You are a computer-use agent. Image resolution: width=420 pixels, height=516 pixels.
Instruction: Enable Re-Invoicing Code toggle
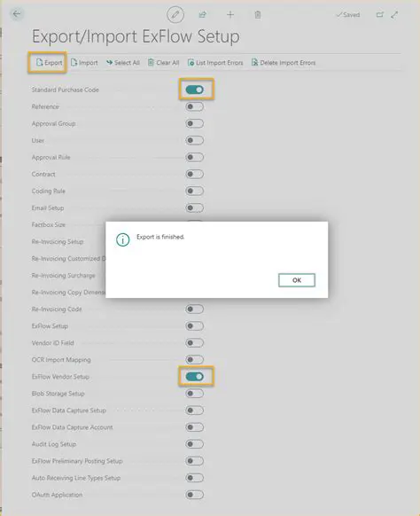point(194,309)
